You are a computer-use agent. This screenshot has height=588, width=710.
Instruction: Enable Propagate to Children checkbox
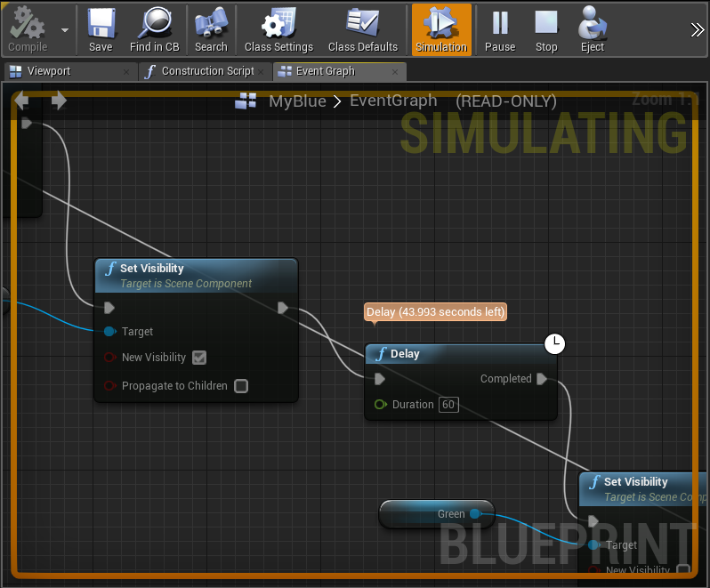coord(241,386)
